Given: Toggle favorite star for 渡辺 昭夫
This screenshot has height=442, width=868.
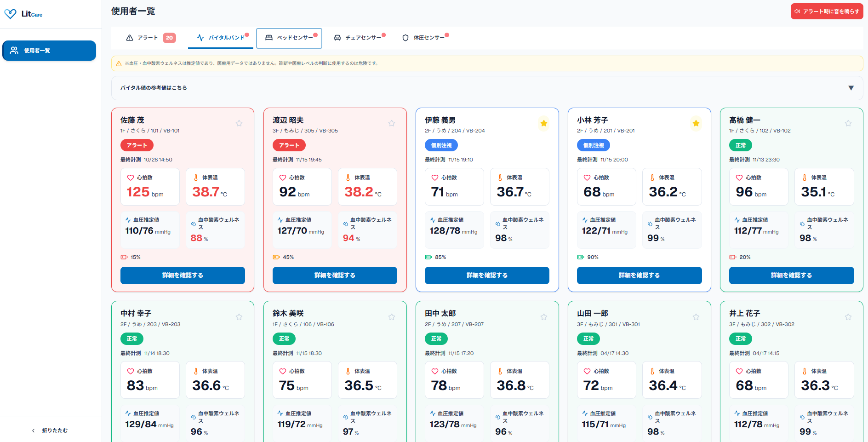Looking at the screenshot, I should [392, 123].
